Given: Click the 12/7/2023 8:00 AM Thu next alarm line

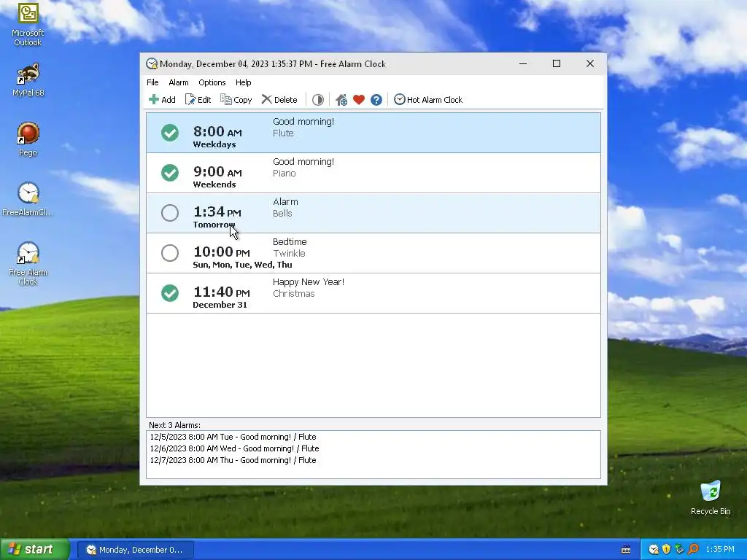Looking at the screenshot, I should pos(233,460).
